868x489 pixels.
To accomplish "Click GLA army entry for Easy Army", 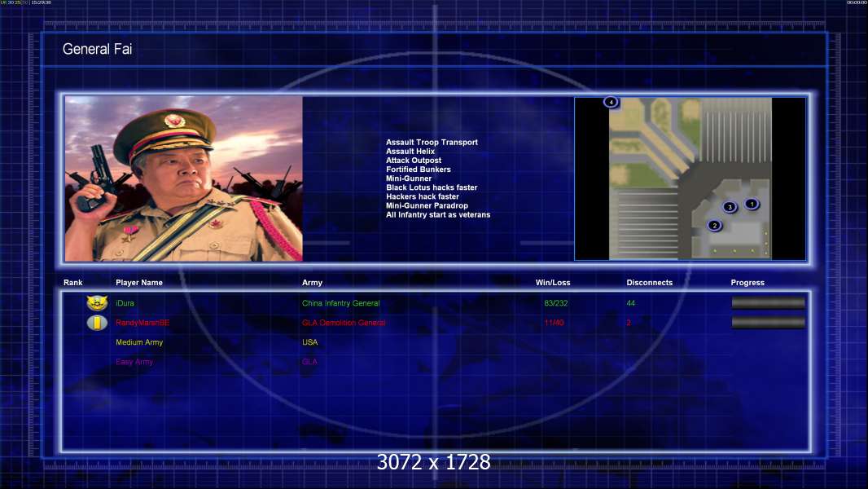I will [x=309, y=362].
